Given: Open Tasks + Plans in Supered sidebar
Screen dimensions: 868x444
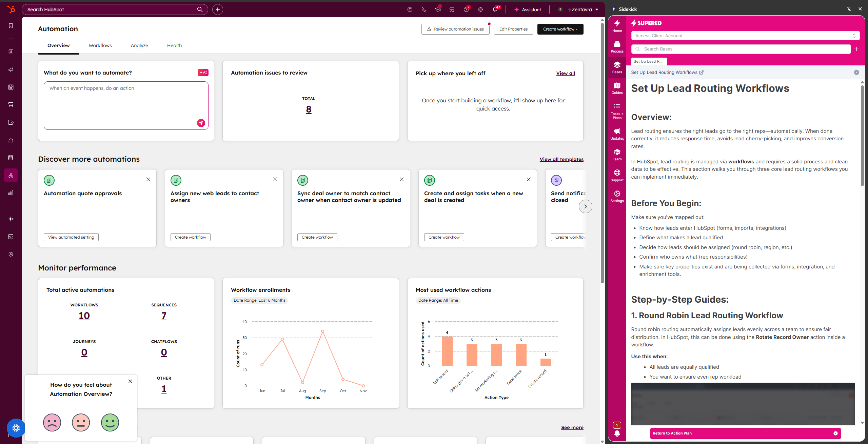Looking at the screenshot, I should (x=617, y=111).
